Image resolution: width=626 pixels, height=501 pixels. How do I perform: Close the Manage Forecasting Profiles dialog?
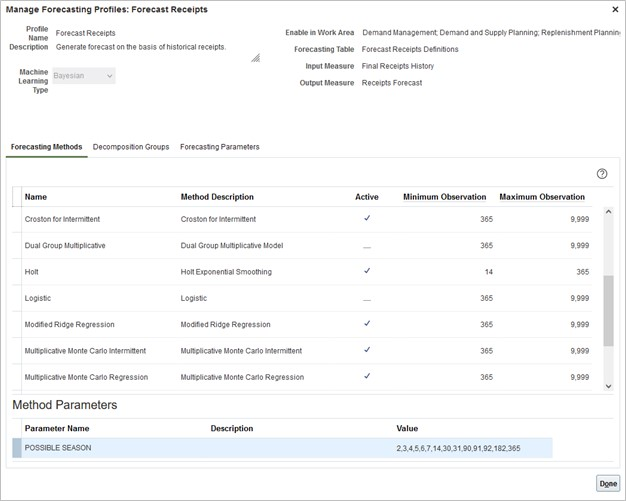click(x=615, y=10)
